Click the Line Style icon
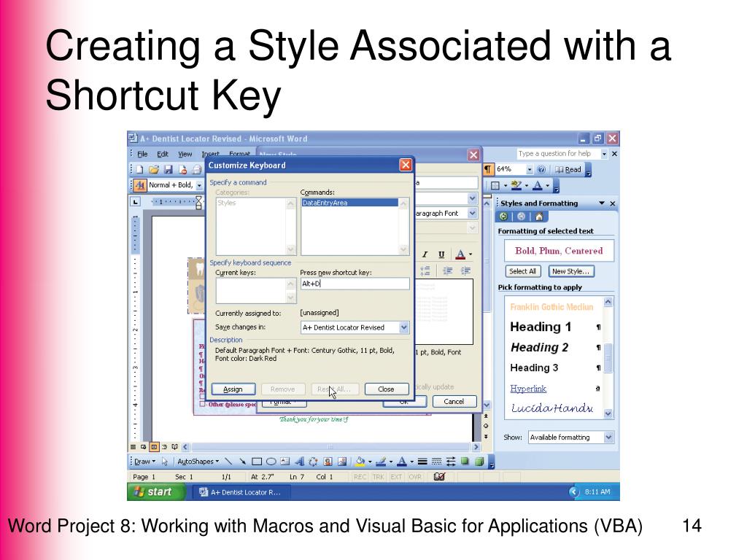The image size is (747, 560). coord(422,462)
